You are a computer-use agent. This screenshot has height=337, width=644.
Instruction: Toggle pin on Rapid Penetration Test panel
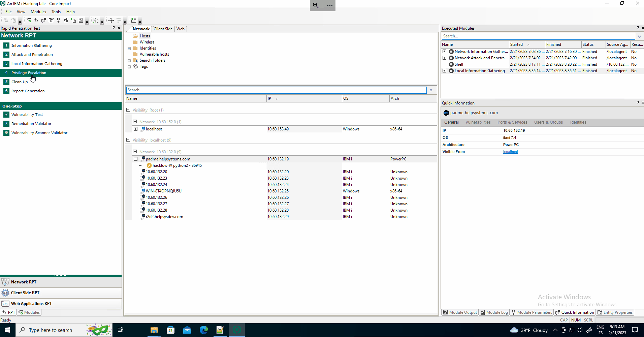click(114, 28)
